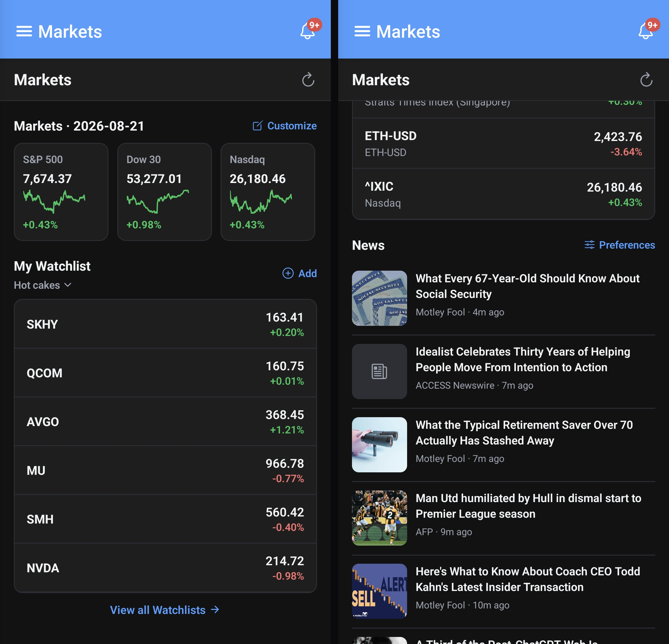Image resolution: width=669 pixels, height=644 pixels.
Task: Open Sell Alert article thumbnail
Action: pos(379,591)
